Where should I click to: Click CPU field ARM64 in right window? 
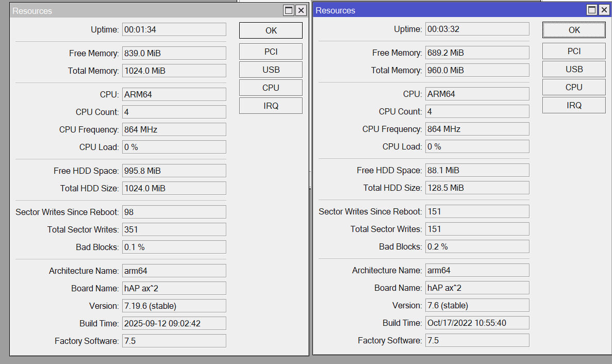(477, 94)
